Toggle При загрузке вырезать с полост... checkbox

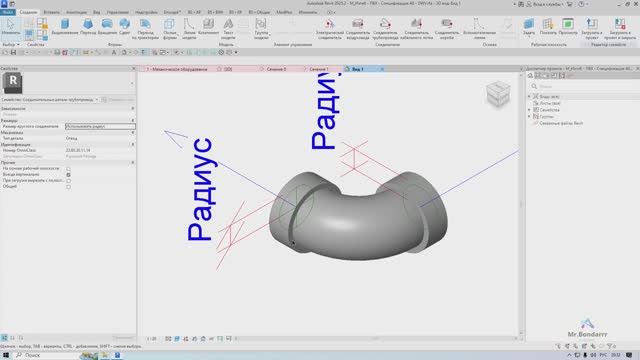(68, 180)
